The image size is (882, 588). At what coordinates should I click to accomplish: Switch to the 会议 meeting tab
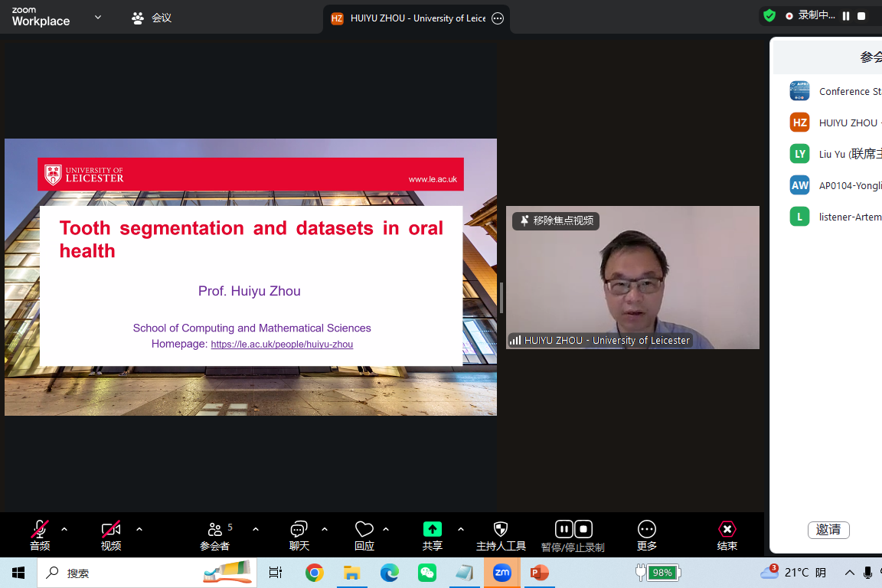(x=152, y=18)
